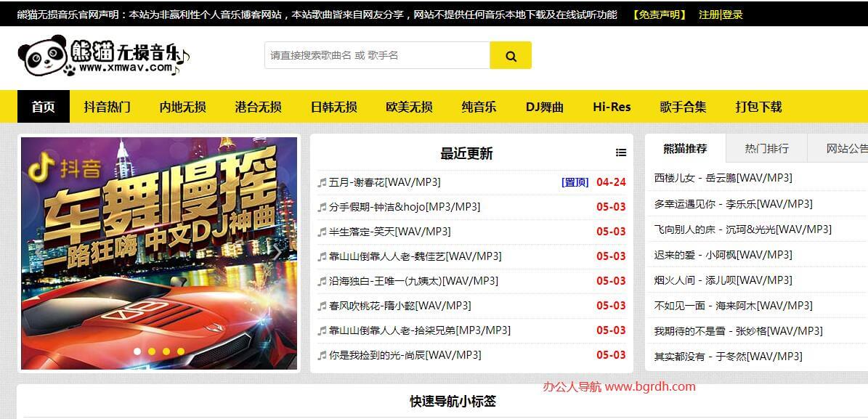This screenshot has width=868, height=419.
Task: Focus the song or artist search field
Action: (376, 56)
